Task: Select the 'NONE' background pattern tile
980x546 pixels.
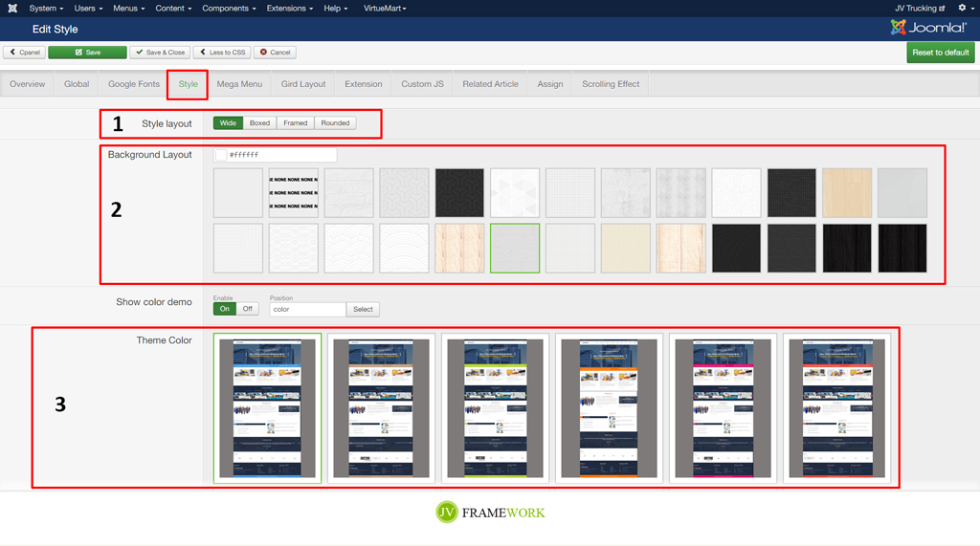Action: 293,193
